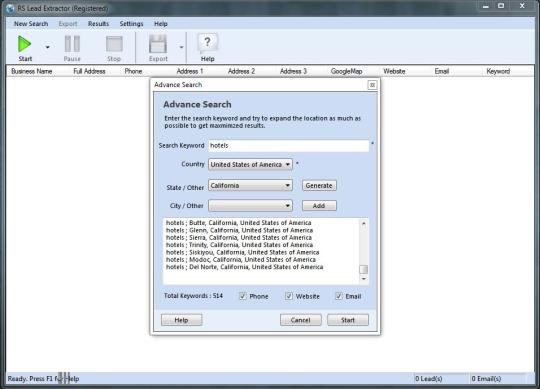
Task: Click the 0 Lead(s) status bar entry
Action: (x=428, y=379)
